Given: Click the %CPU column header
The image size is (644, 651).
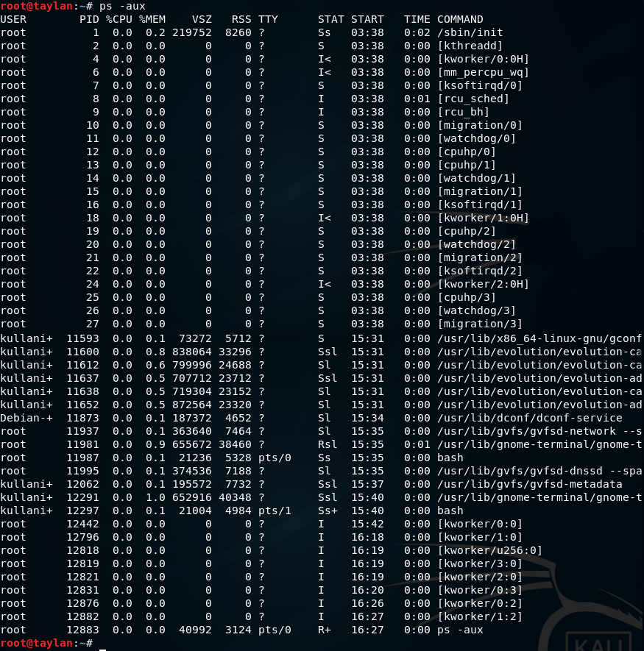Looking at the screenshot, I should [118, 20].
